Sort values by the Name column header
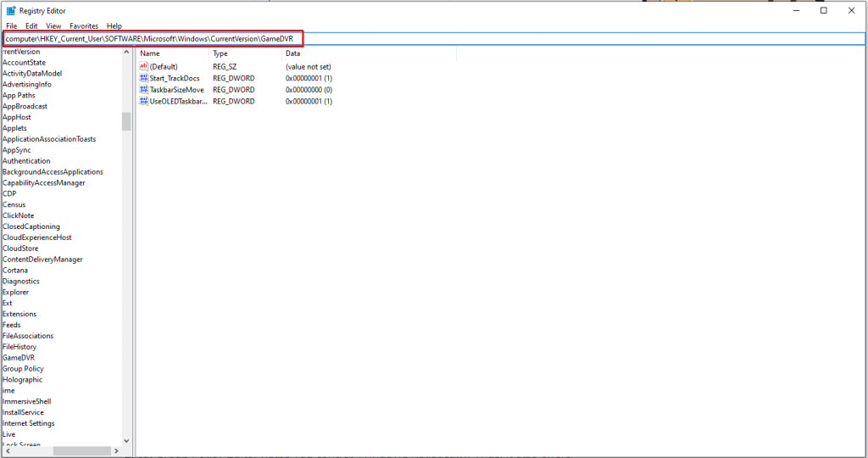Screen dimensions: 868x458 click(x=173, y=53)
